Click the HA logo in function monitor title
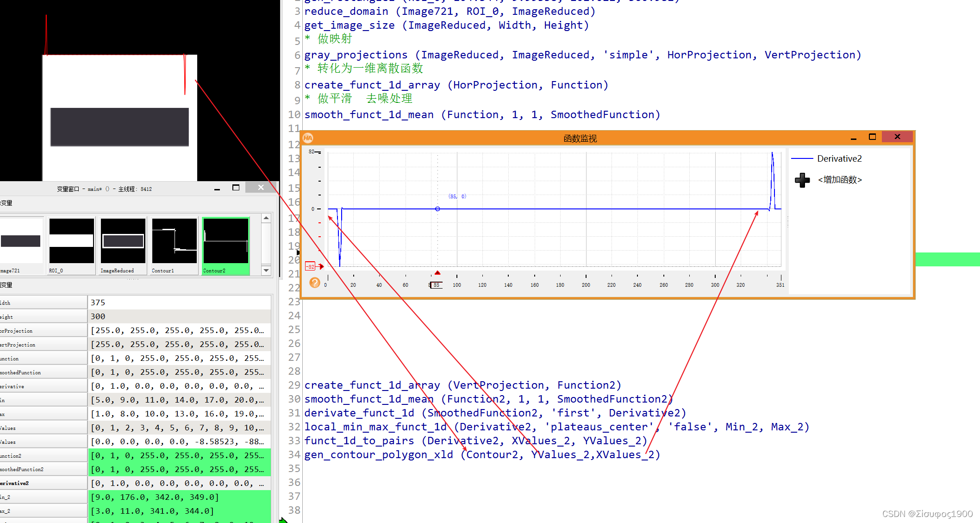This screenshot has height=523, width=980. pos(308,138)
